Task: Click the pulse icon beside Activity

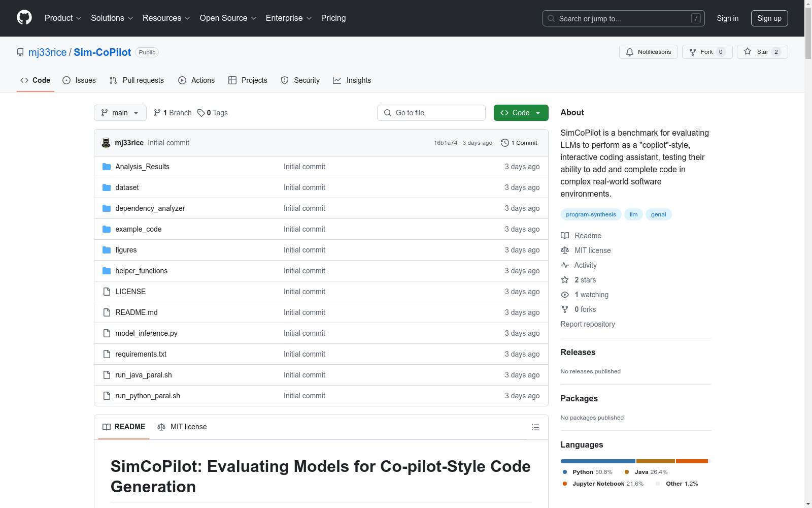Action: click(565, 265)
